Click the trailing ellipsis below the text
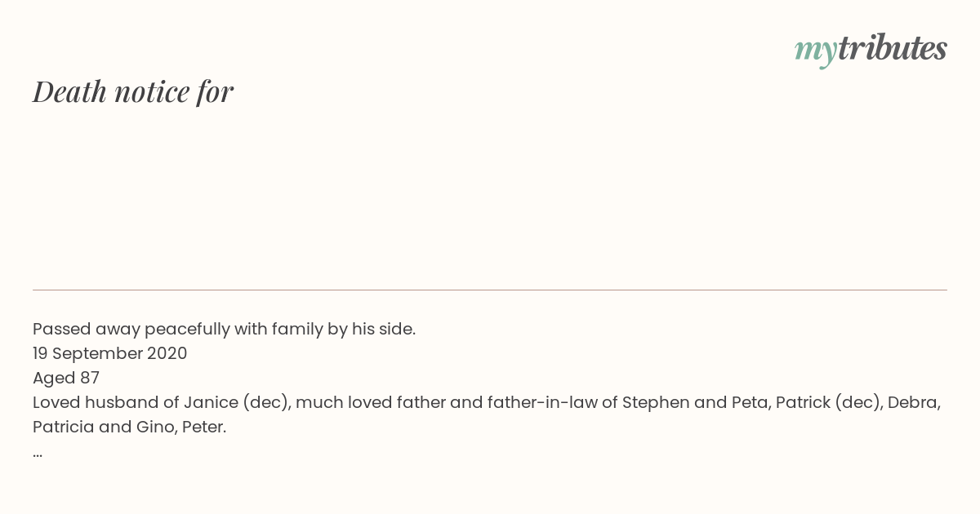Image resolution: width=980 pixels, height=514 pixels. 38,454
